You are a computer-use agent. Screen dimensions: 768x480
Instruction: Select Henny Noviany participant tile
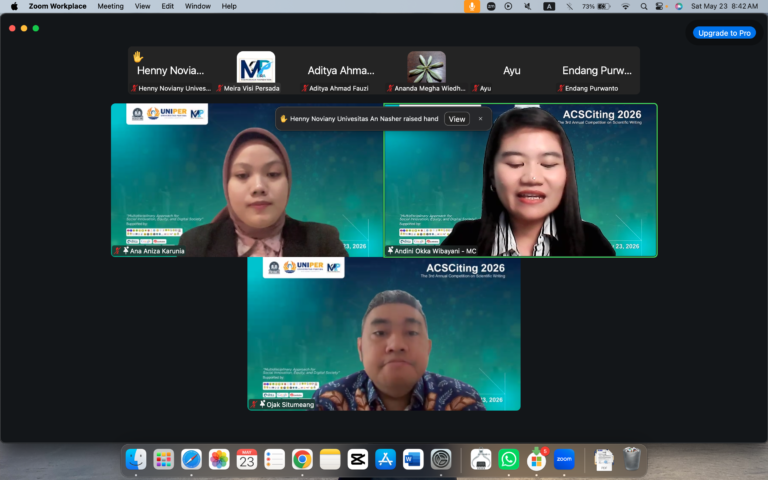click(x=170, y=71)
